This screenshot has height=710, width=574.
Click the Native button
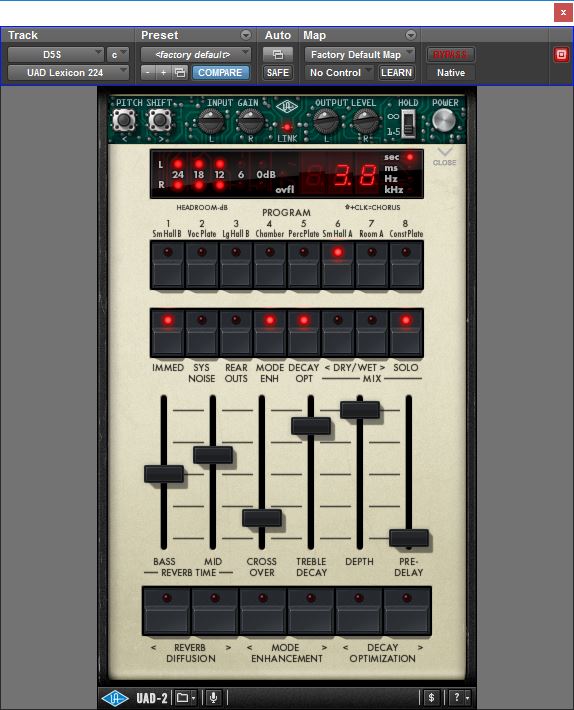450,72
